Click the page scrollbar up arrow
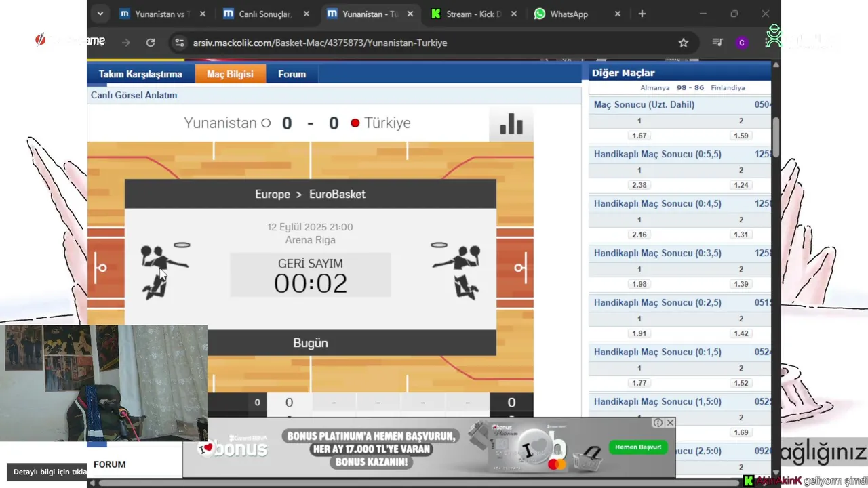This screenshot has height=488, width=868. point(776,65)
